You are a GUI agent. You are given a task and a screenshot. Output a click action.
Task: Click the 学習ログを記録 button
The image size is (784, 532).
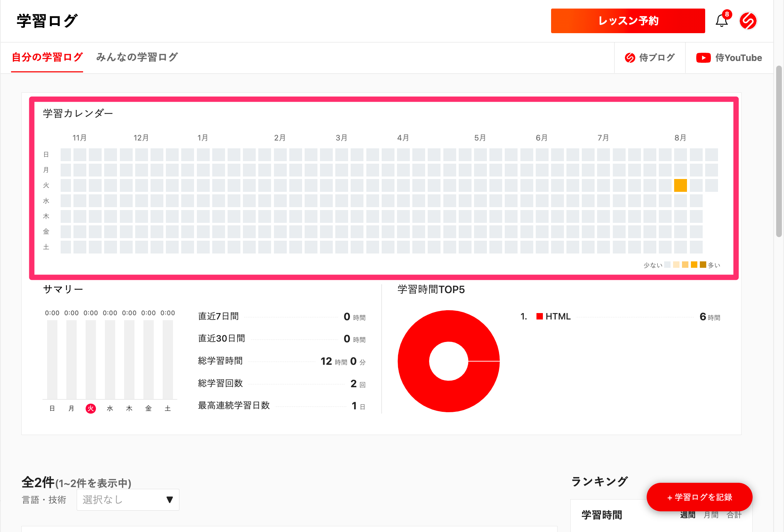(699, 497)
